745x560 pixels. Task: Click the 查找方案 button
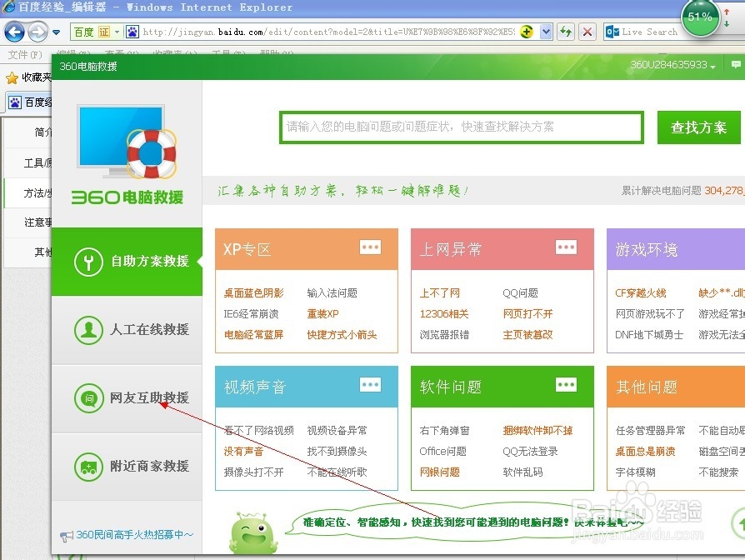[x=699, y=127]
